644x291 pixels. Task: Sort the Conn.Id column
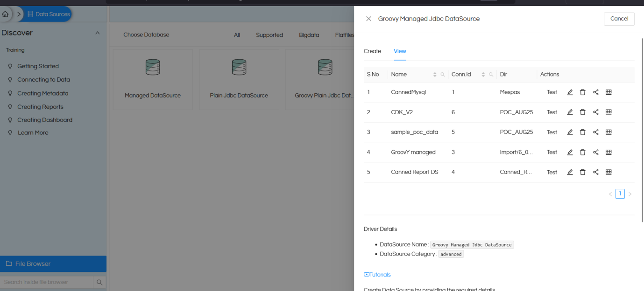[x=483, y=75]
